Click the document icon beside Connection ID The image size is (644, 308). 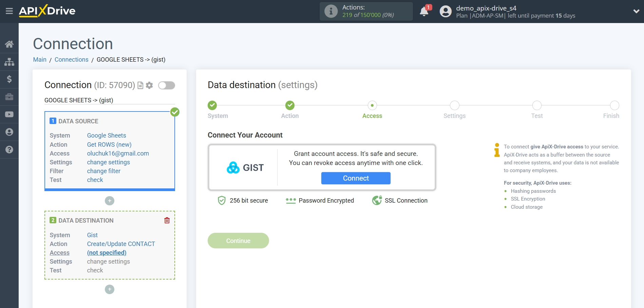coord(140,85)
